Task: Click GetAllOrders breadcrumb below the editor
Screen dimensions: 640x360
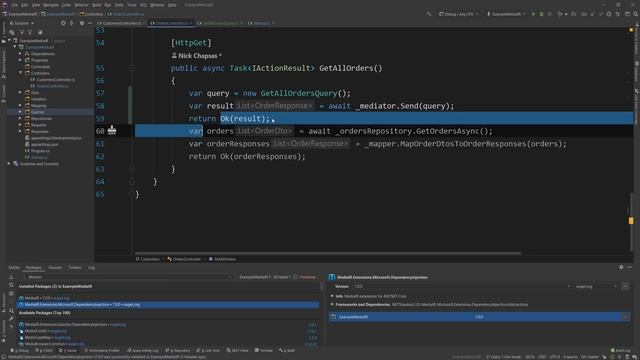Action: click(x=222, y=259)
